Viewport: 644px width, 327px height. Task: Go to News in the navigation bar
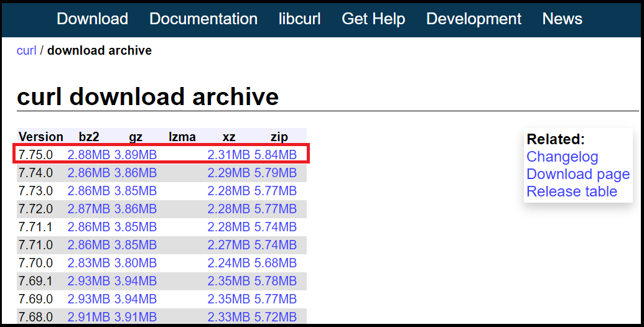(x=562, y=19)
